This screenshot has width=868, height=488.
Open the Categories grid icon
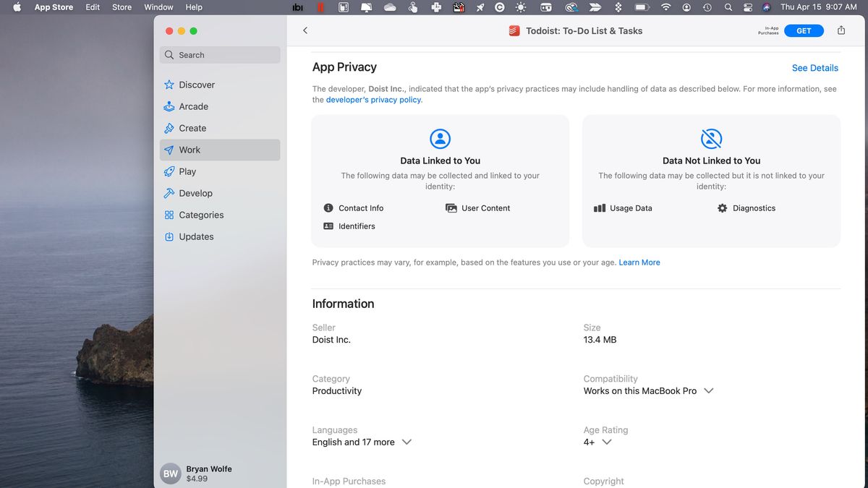[169, 215]
